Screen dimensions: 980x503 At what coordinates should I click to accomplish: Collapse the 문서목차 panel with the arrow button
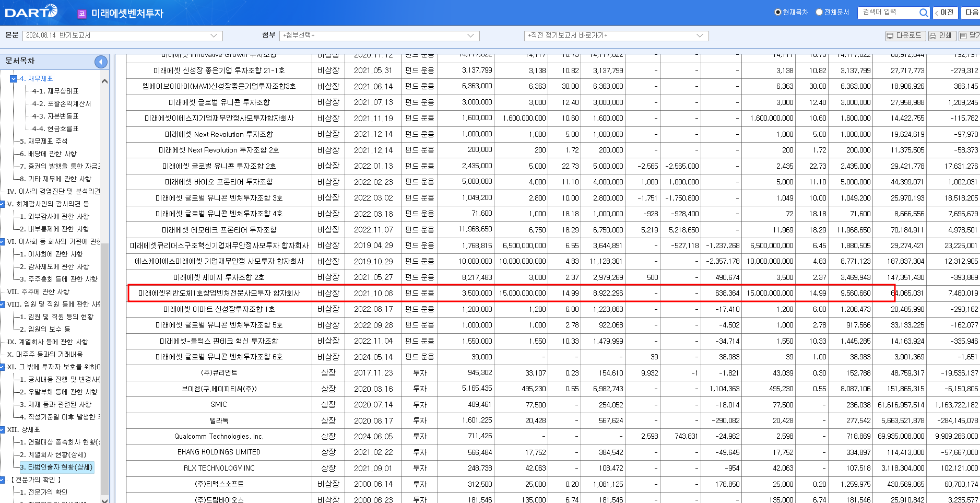(101, 62)
